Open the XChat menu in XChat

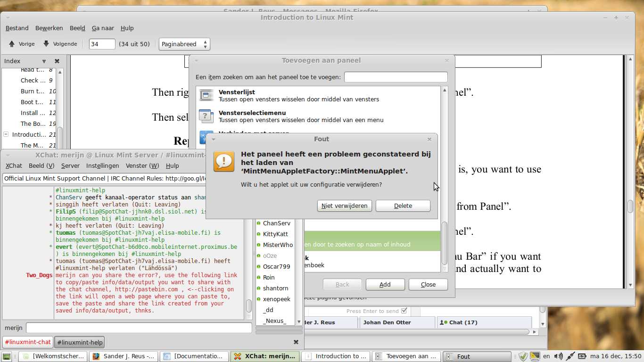pos(14,165)
